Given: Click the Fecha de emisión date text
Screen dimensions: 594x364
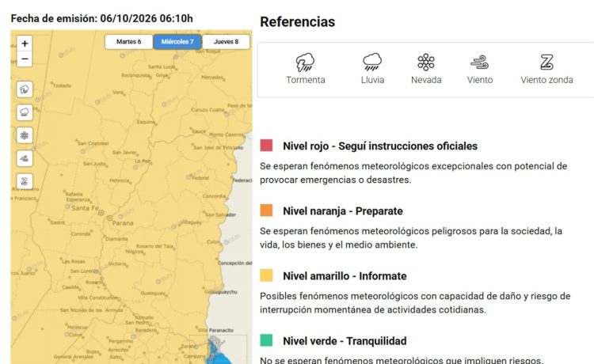Looking at the screenshot, I should click(102, 18).
